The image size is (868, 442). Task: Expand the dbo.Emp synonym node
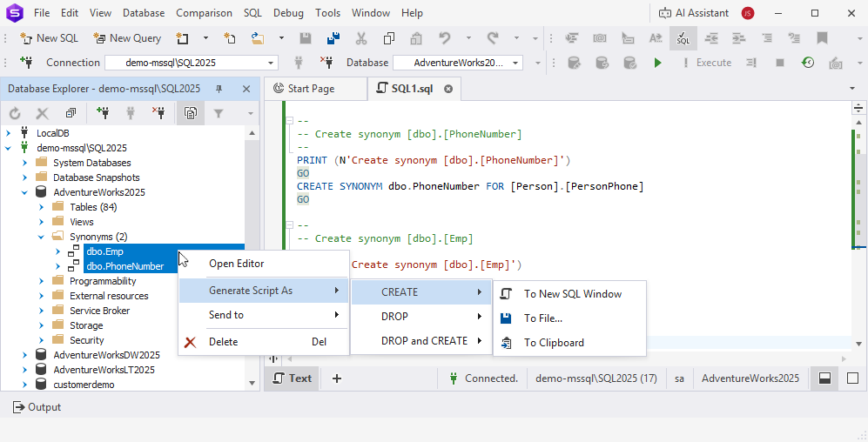pos(57,251)
